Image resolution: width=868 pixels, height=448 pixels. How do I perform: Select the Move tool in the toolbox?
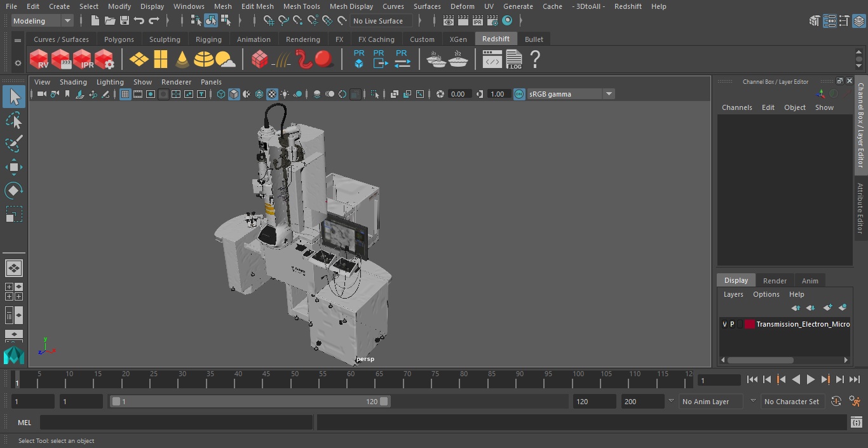[x=13, y=168]
